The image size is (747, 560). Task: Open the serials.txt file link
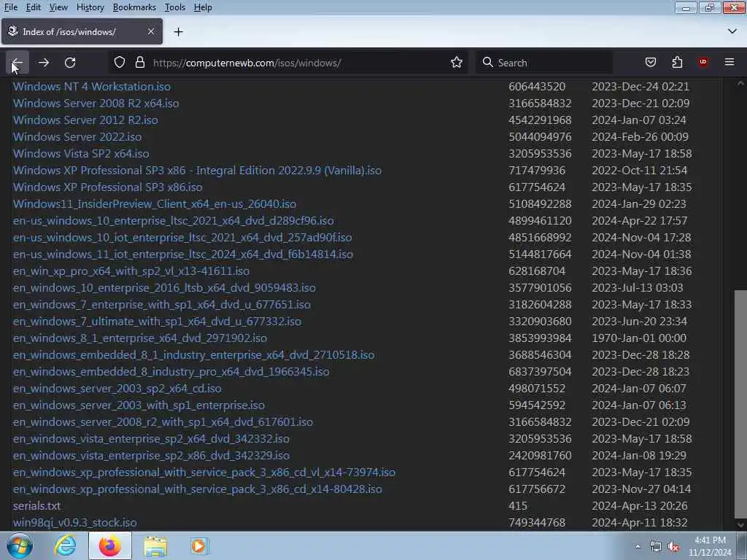point(36,506)
